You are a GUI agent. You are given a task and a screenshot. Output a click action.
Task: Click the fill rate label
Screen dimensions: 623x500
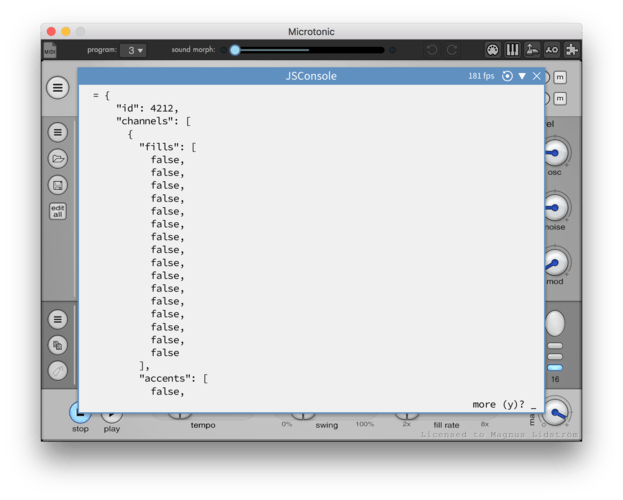pyautogui.click(x=446, y=425)
